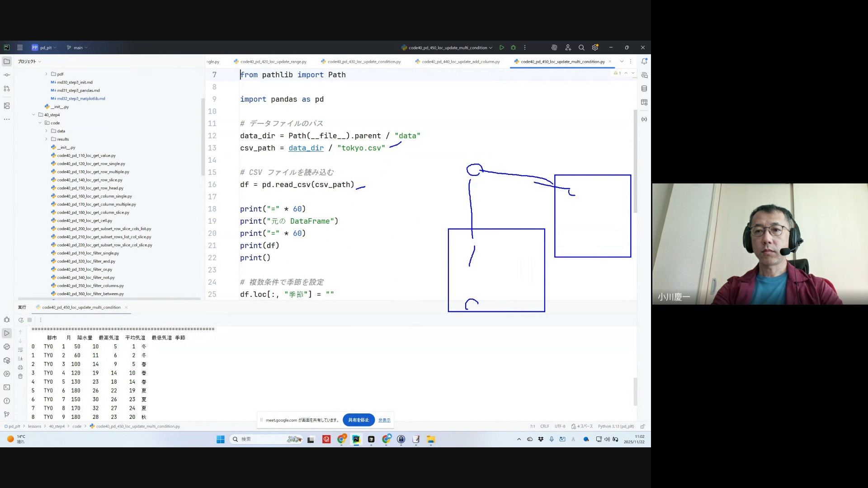Image resolution: width=868 pixels, height=488 pixels.
Task: Toggle scroll to end of the Run output
Action: coord(20,358)
